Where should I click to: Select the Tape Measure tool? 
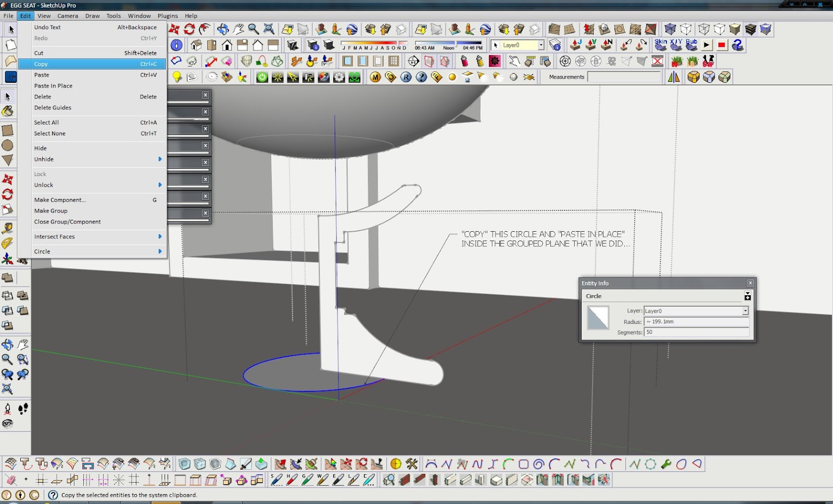point(8,228)
